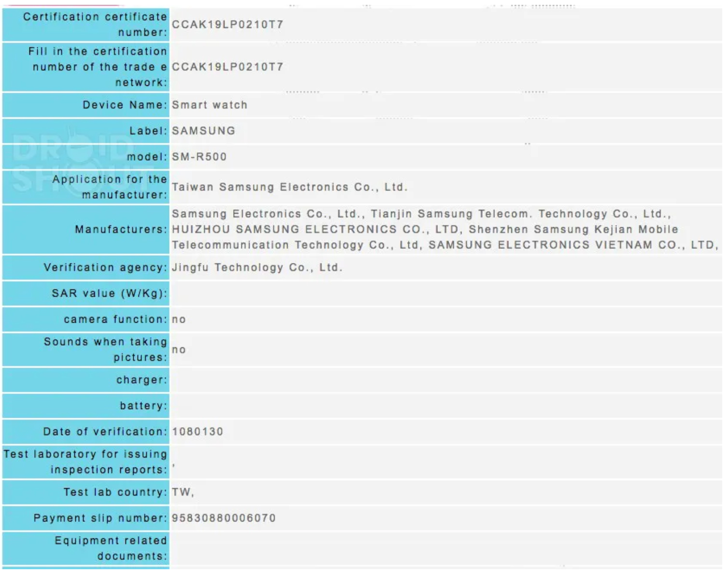Click the 'Equipment related documents:' label
This screenshot has width=728, height=575.
[111, 548]
